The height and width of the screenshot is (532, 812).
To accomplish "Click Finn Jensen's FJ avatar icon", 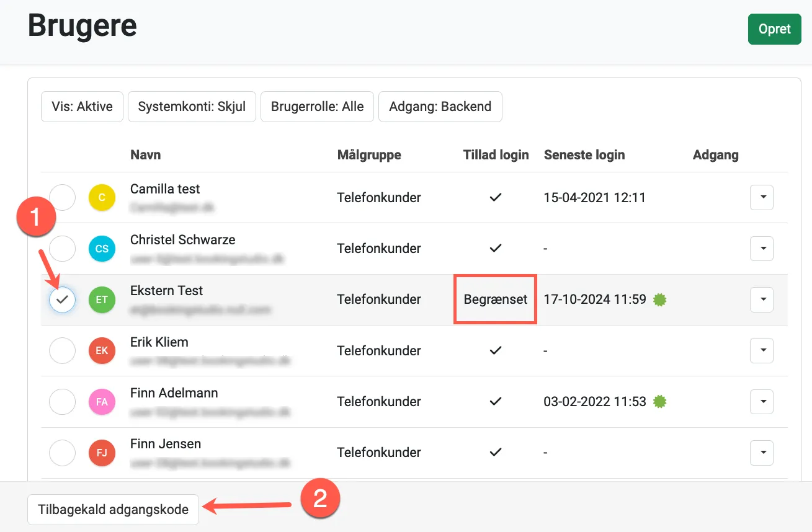I will pyautogui.click(x=102, y=453).
